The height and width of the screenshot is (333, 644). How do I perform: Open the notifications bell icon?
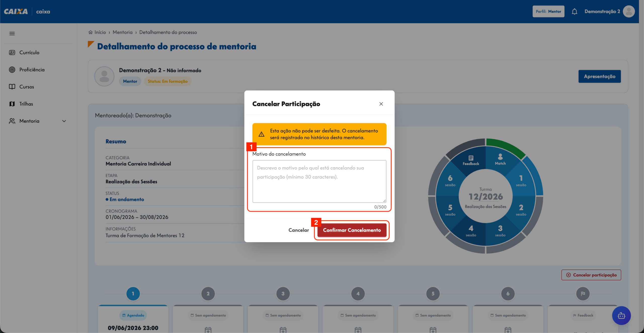point(574,12)
